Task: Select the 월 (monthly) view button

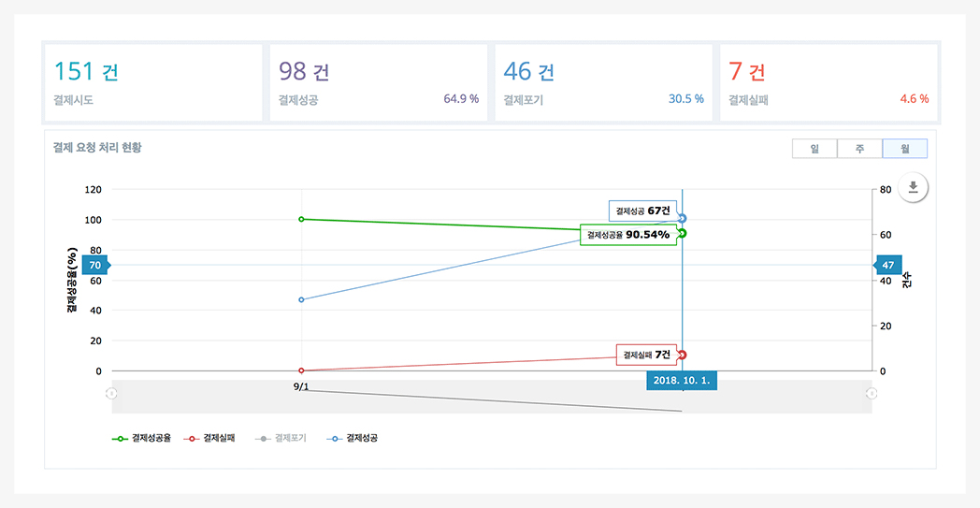Action: [x=904, y=149]
